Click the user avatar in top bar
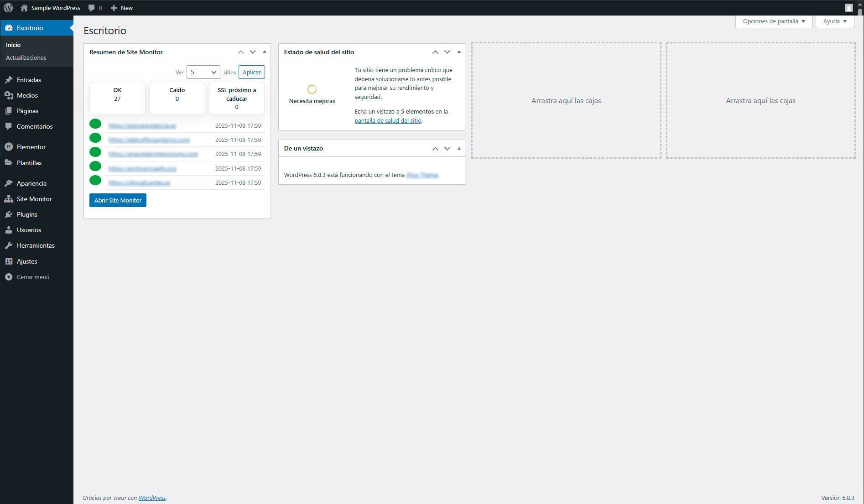The image size is (864, 504). click(848, 8)
